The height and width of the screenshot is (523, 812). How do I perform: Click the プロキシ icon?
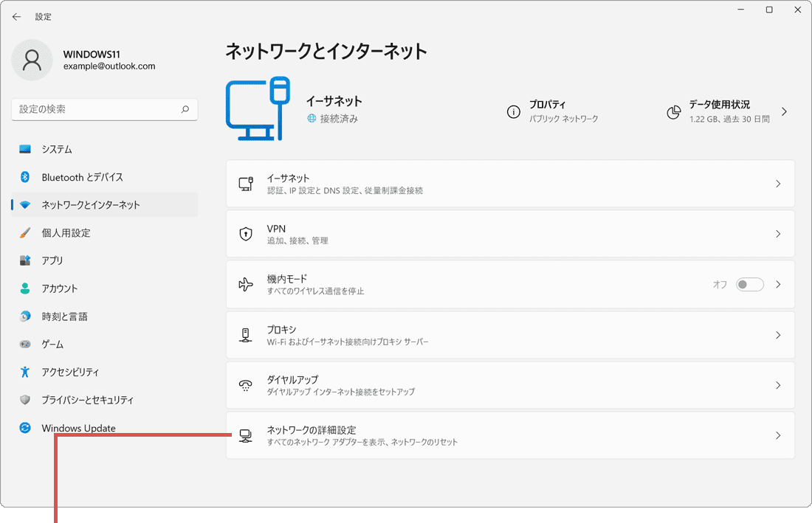(x=246, y=334)
